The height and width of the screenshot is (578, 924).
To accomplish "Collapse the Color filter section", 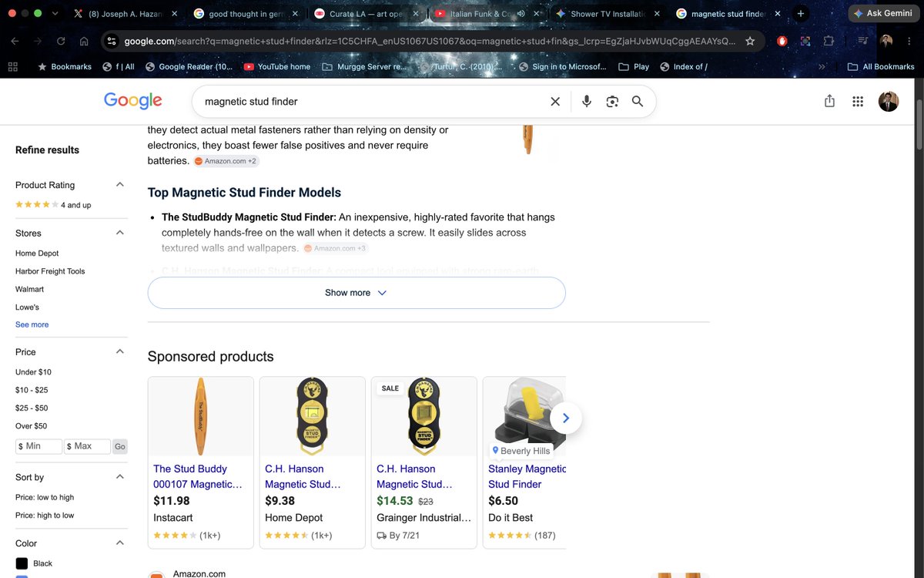I will tap(119, 543).
